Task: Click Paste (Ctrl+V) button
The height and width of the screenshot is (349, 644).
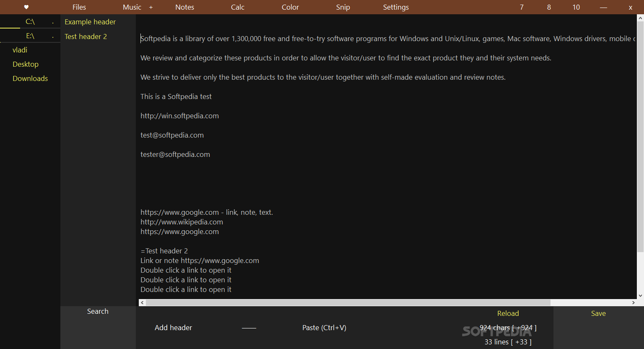Action: click(324, 328)
